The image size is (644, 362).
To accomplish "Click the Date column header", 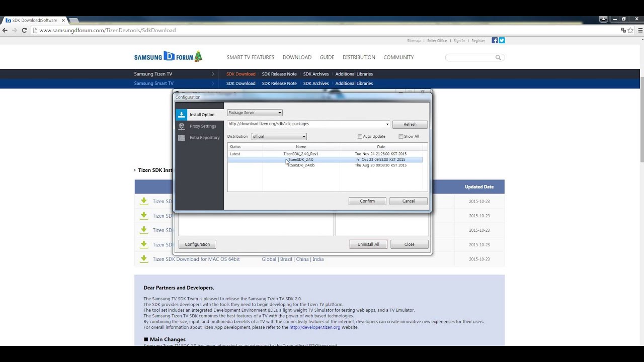I will (381, 147).
